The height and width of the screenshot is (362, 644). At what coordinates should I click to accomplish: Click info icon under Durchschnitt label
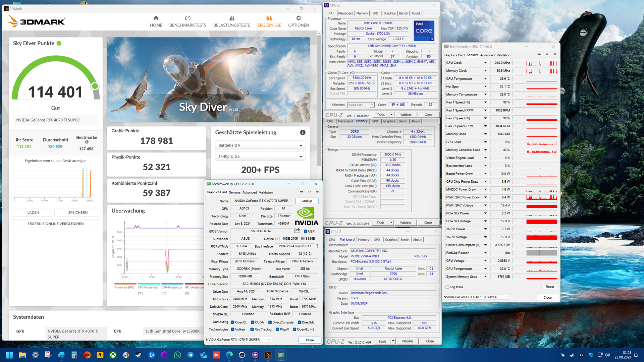pyautogui.click(x=87, y=142)
